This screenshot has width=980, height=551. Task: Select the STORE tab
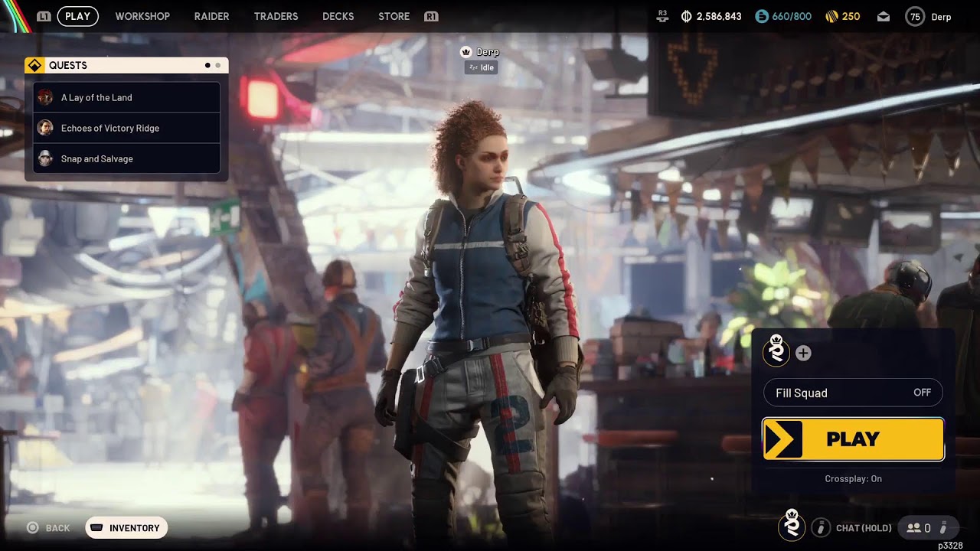[394, 16]
